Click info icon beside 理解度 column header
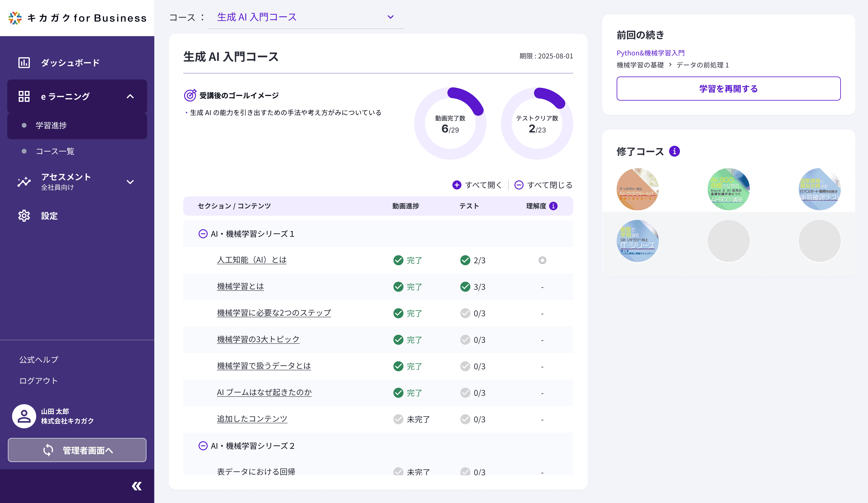The image size is (868, 503). tap(553, 206)
